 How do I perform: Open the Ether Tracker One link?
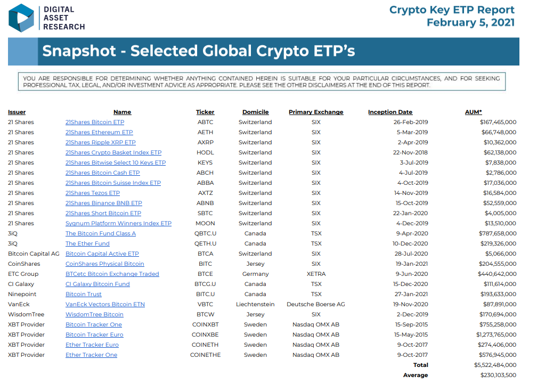point(92,355)
